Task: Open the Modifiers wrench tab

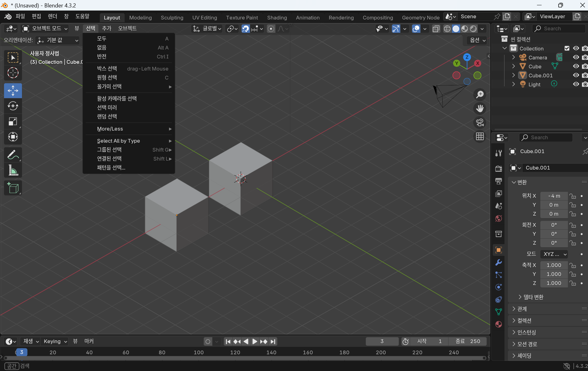Action: tap(498, 262)
